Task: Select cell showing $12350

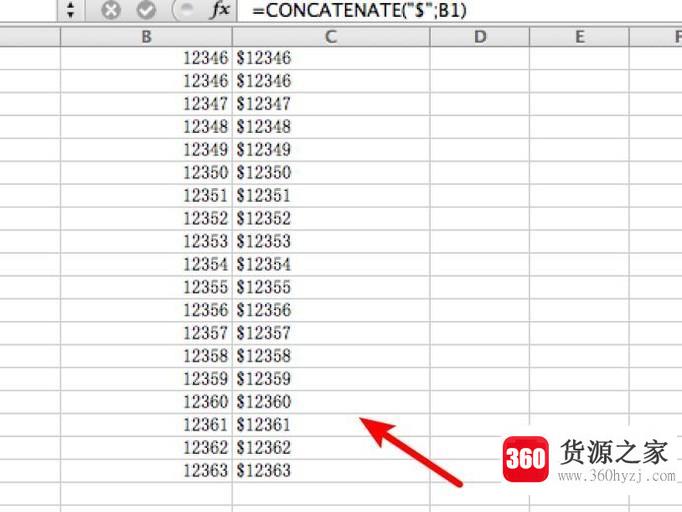Action: pyautogui.click(x=331, y=173)
